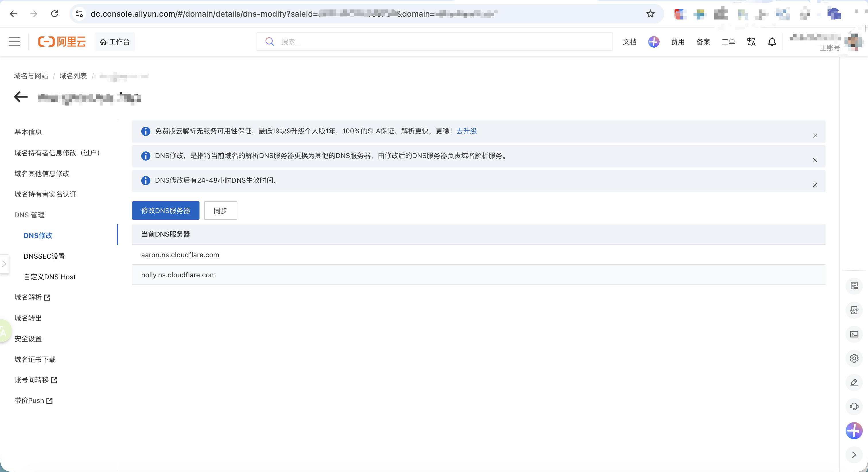Bookmark this page with the star icon
Screen dimensions: 868x472
click(x=650, y=14)
